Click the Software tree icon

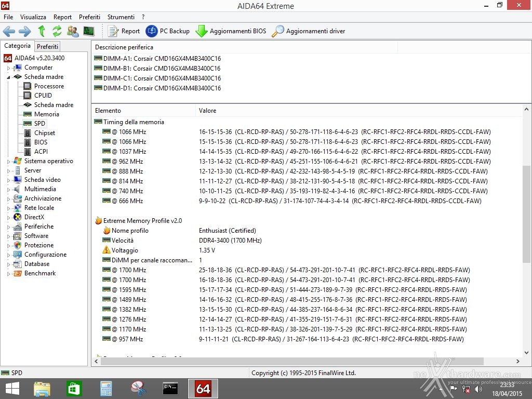pos(17,236)
